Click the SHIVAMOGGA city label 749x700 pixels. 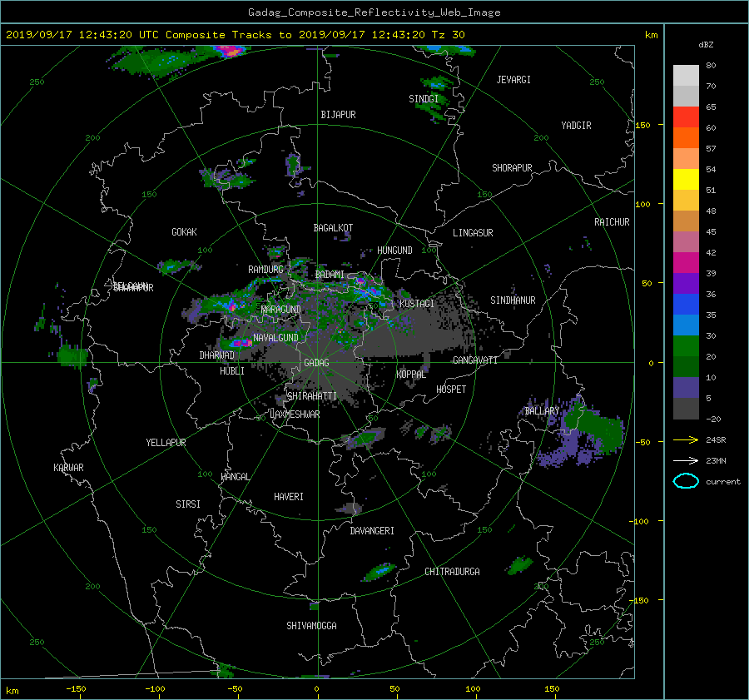[311, 626]
